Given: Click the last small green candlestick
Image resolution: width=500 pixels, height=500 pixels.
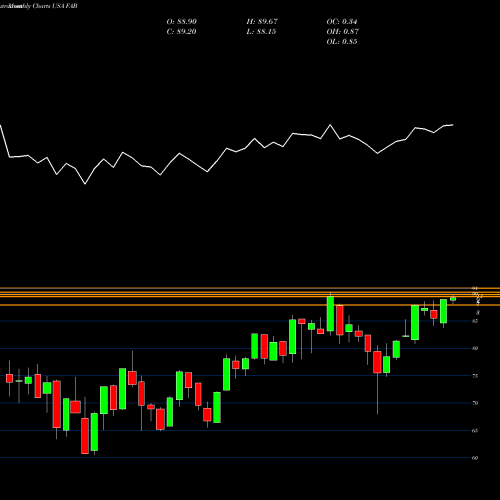Looking at the screenshot, I should pos(453,299).
